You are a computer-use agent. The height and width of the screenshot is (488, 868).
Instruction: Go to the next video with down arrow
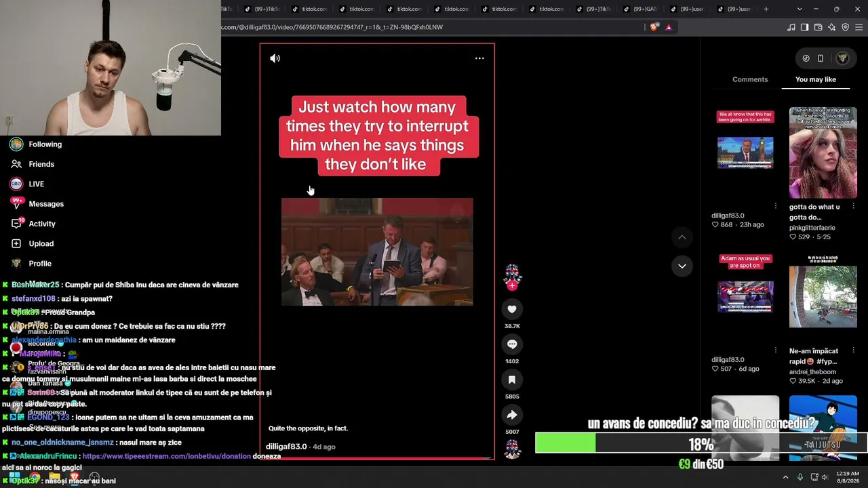coord(682,266)
